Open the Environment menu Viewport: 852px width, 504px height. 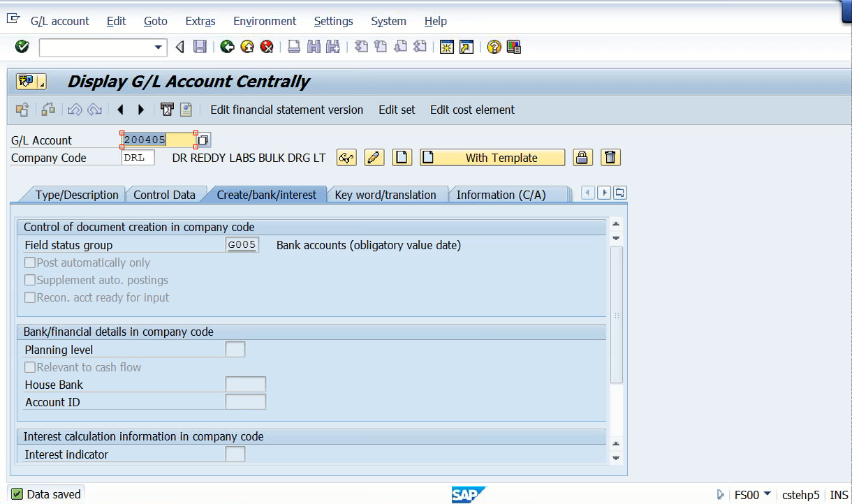(265, 21)
